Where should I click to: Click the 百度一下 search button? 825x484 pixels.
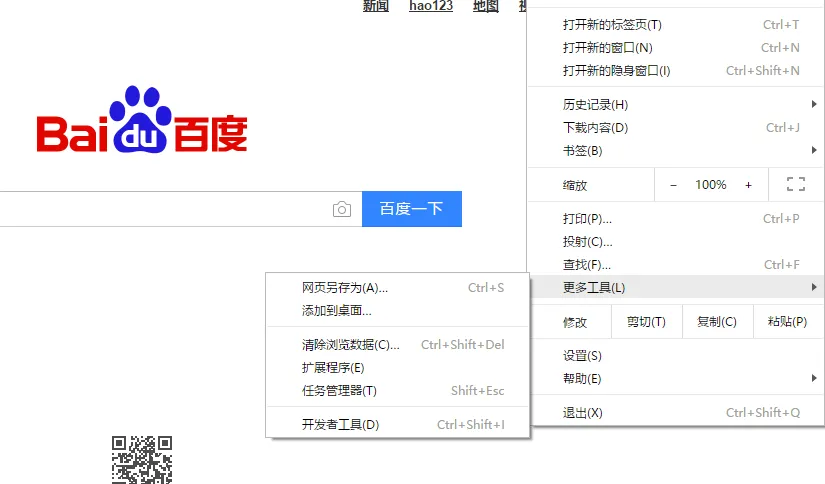[x=412, y=209]
